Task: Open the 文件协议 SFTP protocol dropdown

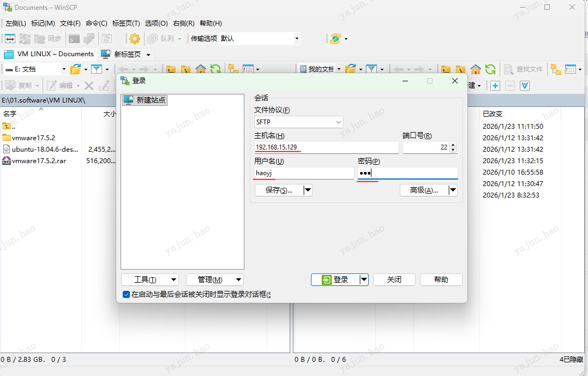Action: pyautogui.click(x=298, y=122)
